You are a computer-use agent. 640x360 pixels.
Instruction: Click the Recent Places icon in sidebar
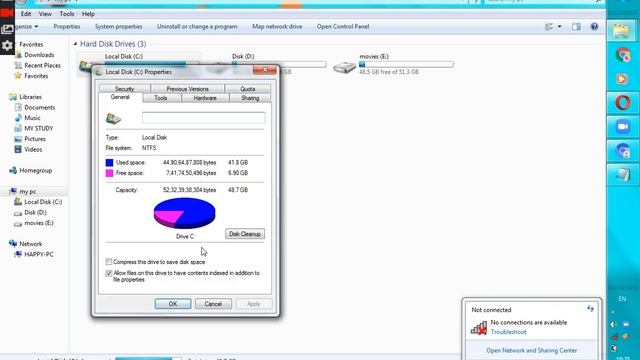18,65
